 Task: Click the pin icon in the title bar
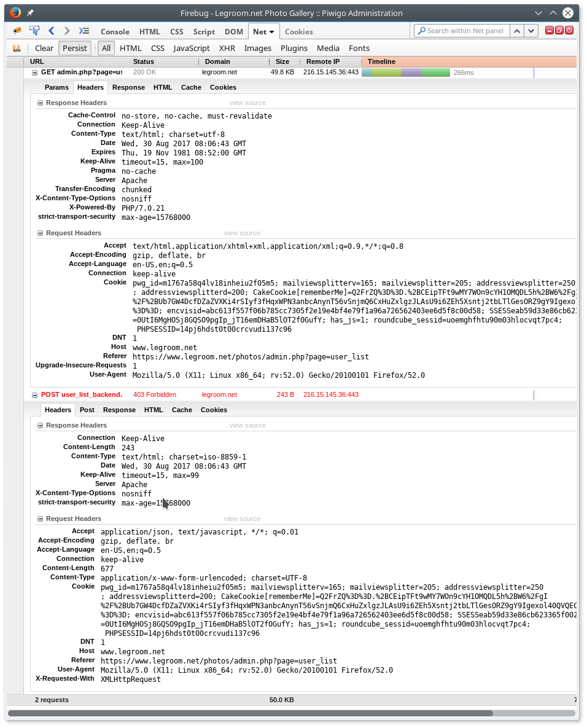click(x=31, y=13)
